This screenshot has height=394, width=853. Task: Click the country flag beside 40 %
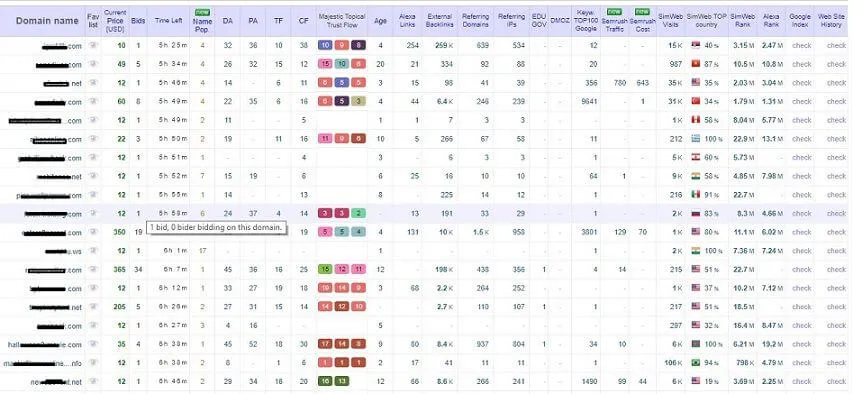[x=696, y=46]
